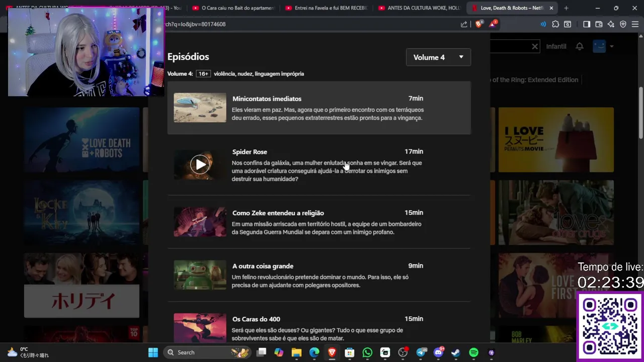
Task: Open the Love & Other Drugs poster
Action: pyautogui.click(x=556, y=213)
